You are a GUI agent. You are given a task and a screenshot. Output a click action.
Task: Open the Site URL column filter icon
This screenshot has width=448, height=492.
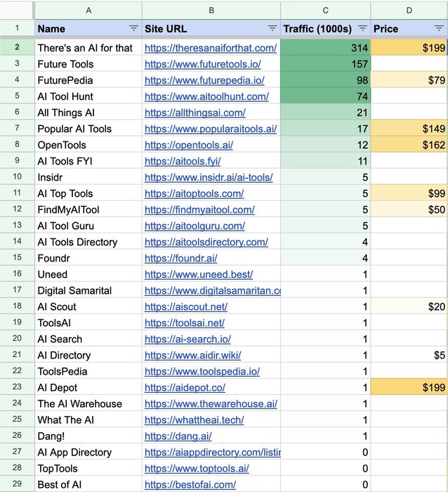pos(272,29)
